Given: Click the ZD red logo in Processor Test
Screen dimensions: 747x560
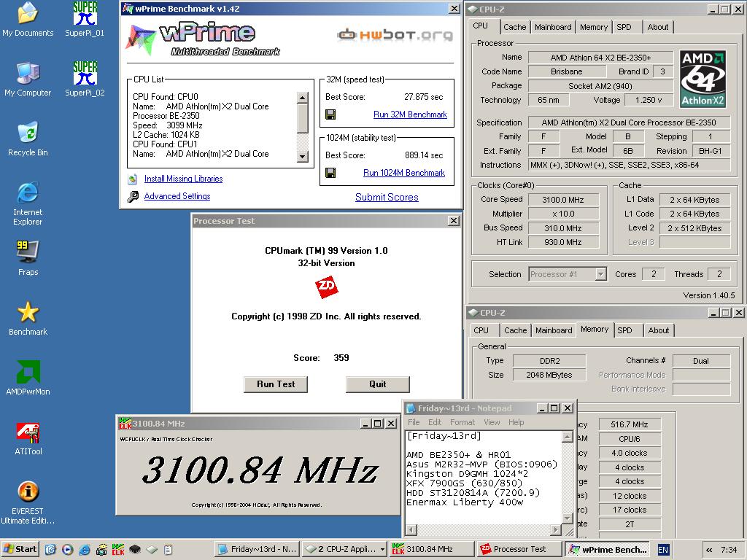Looking at the screenshot, I should coord(326,287).
